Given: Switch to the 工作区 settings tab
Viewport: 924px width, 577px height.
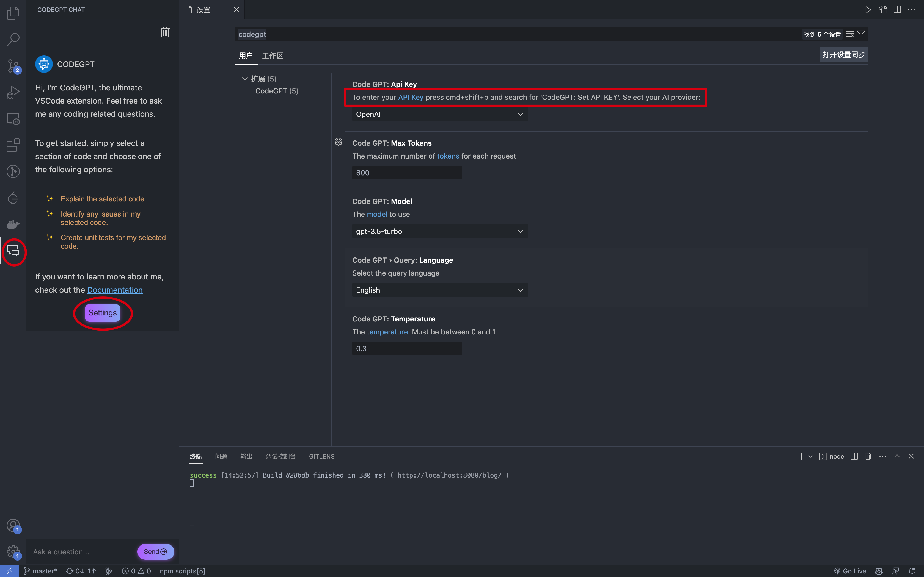Looking at the screenshot, I should coord(273,56).
